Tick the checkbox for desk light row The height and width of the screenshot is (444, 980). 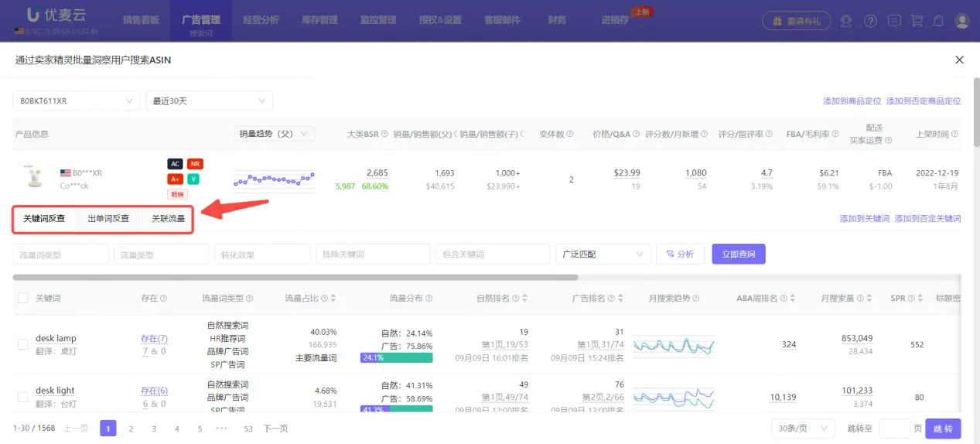(23, 397)
